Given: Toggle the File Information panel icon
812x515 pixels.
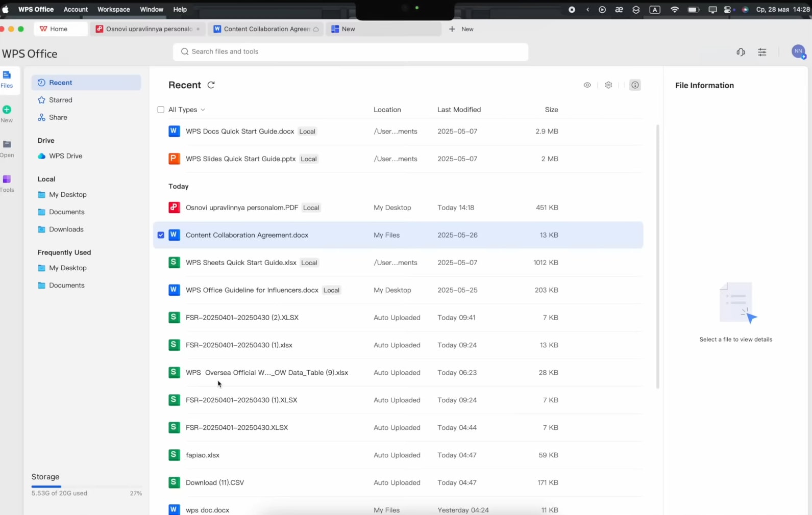Looking at the screenshot, I should tap(635, 85).
